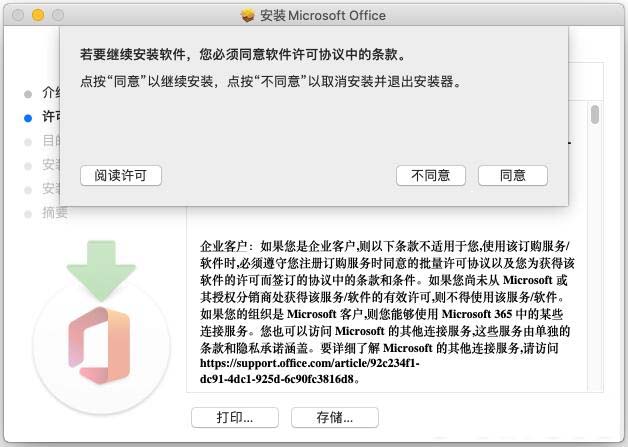Click the 同意 (Agree) button
628x447 pixels.
coord(513,175)
